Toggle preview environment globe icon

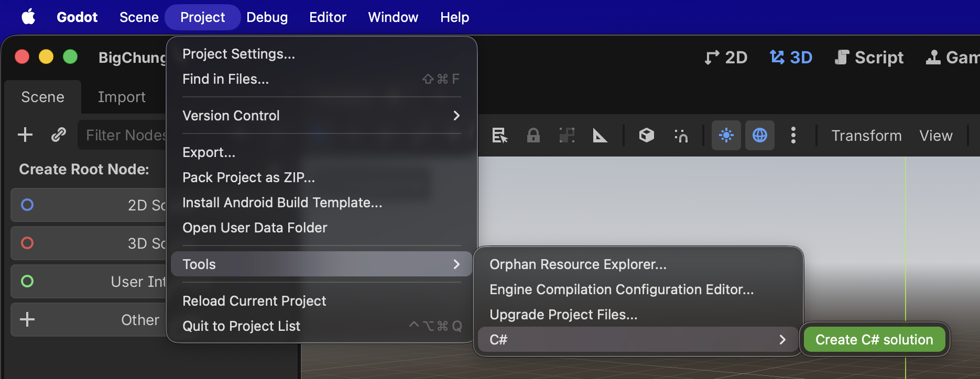pos(760,136)
